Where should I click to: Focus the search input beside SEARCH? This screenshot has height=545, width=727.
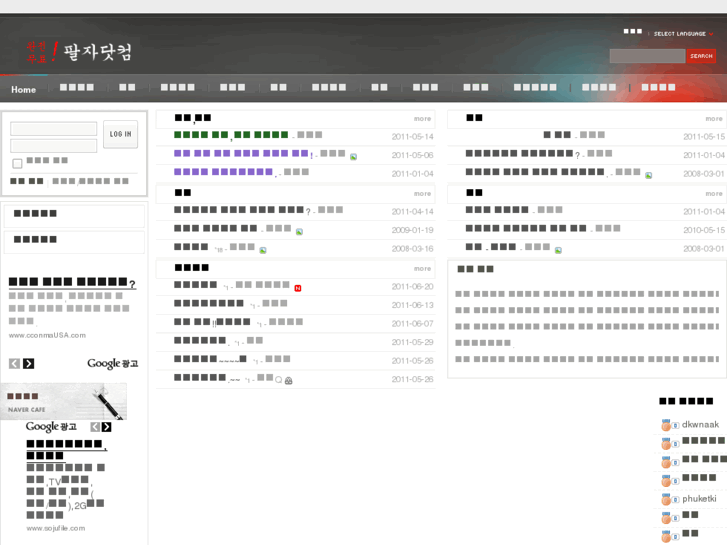coord(647,56)
